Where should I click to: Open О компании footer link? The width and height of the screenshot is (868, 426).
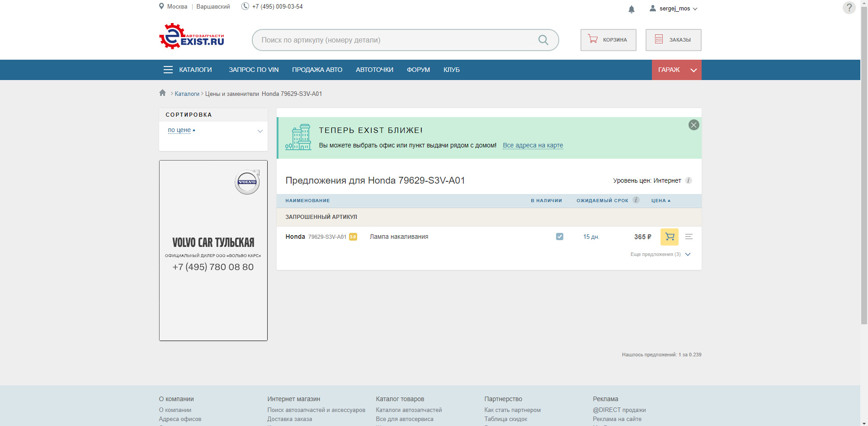(175, 410)
